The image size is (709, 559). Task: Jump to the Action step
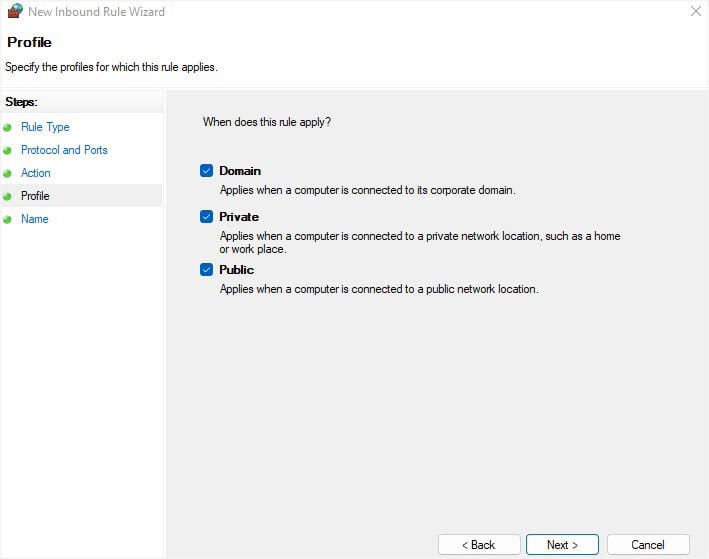point(36,173)
